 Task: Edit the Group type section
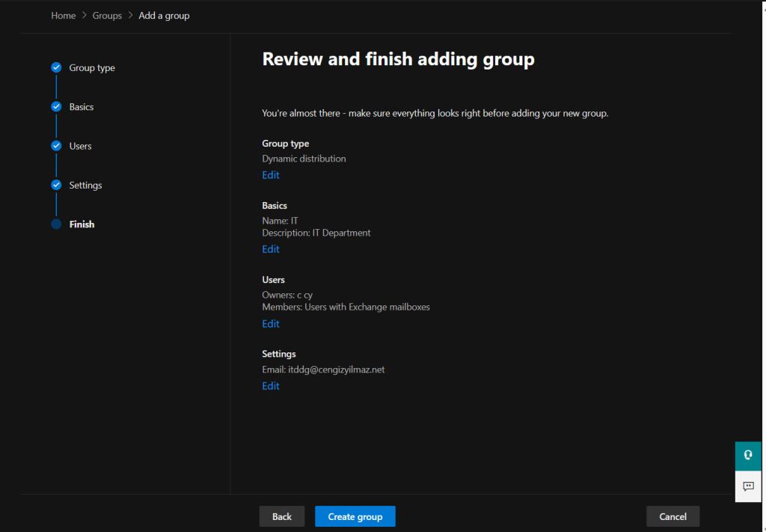click(271, 175)
